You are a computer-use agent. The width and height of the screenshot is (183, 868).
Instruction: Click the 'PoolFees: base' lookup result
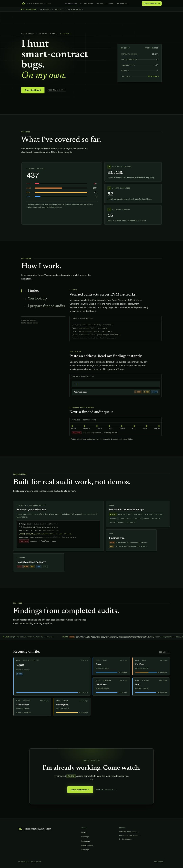pyautogui.click(x=116, y=392)
